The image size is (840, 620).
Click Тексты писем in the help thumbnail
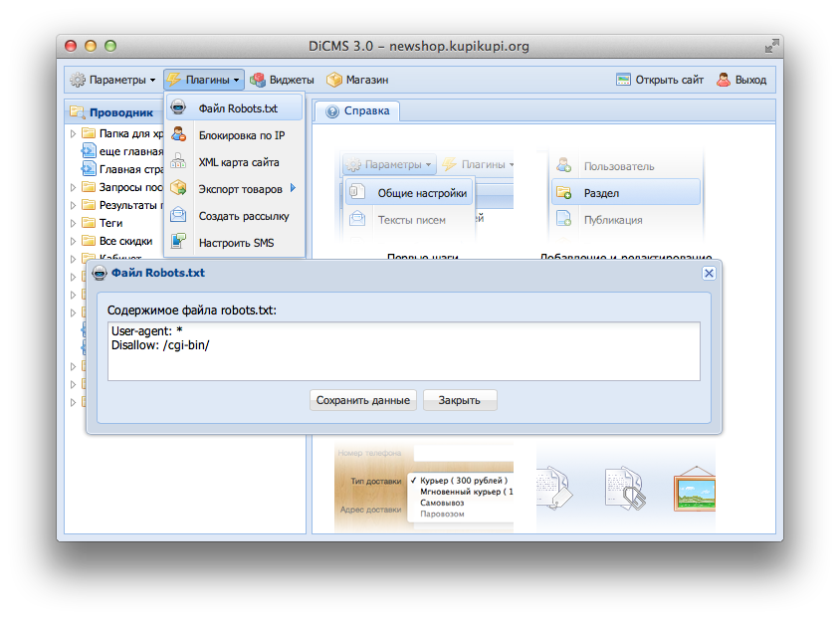[411, 220]
